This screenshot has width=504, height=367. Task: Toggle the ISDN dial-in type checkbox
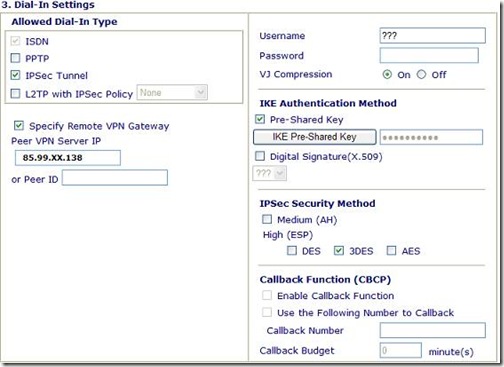tap(15, 41)
